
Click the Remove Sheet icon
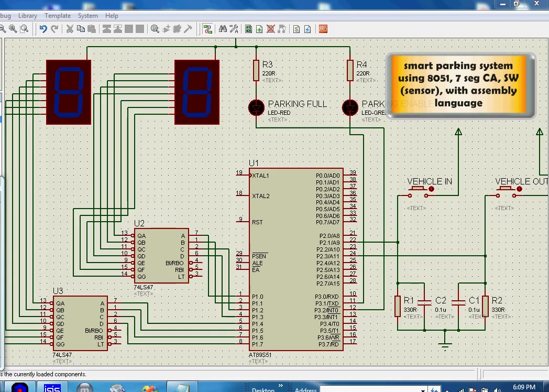pos(271,29)
